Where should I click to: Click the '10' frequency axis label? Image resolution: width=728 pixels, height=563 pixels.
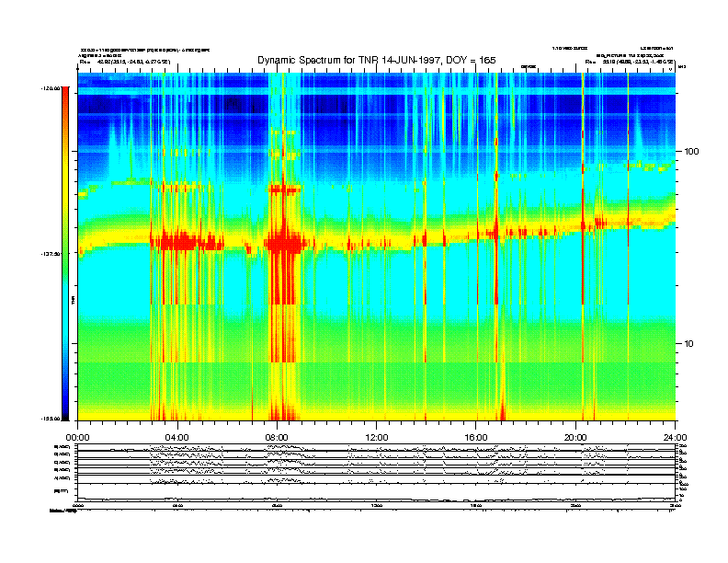pyautogui.click(x=688, y=344)
